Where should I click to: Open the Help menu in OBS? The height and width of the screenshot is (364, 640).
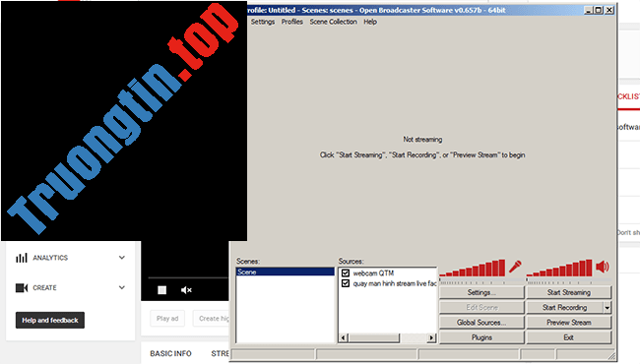370,22
